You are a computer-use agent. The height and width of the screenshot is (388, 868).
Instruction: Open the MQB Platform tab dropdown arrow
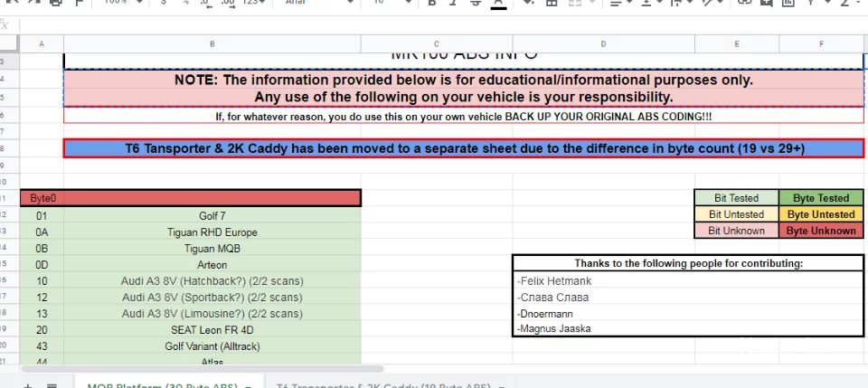pos(248,386)
